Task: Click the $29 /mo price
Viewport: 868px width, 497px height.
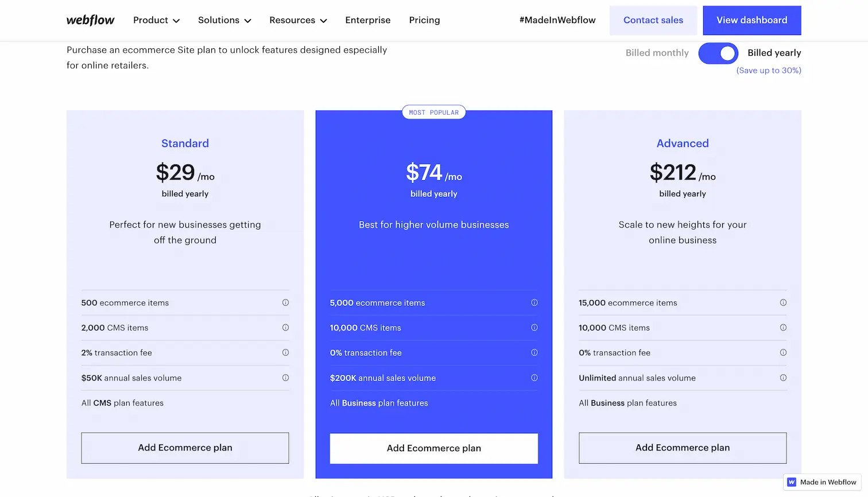Action: [185, 173]
